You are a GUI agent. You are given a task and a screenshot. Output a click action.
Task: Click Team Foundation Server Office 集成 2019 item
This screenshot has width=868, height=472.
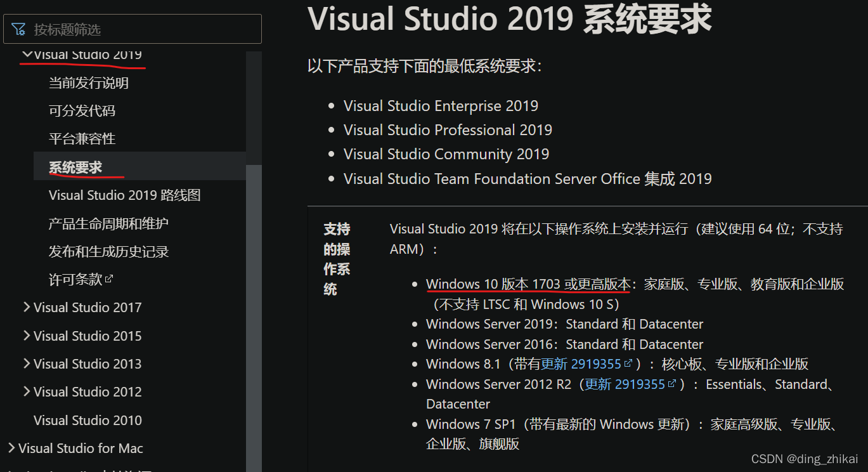click(x=528, y=179)
